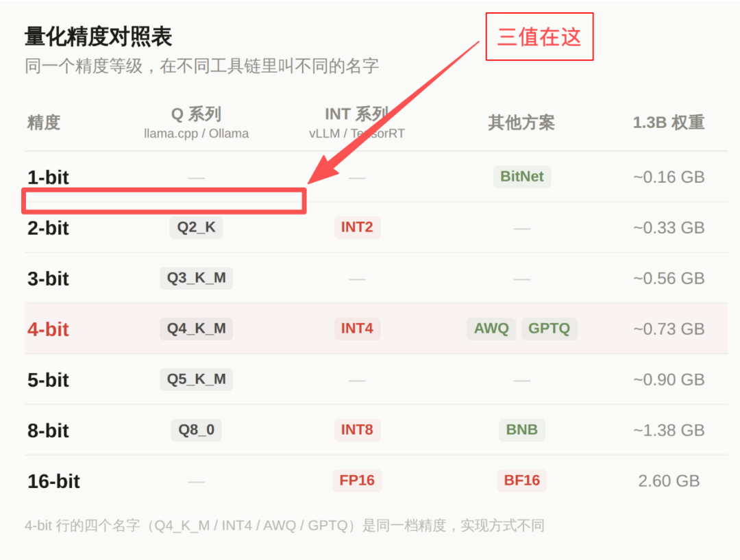Select the "2-bit" row label
Viewport: 740px width, 560px height.
click(x=48, y=228)
